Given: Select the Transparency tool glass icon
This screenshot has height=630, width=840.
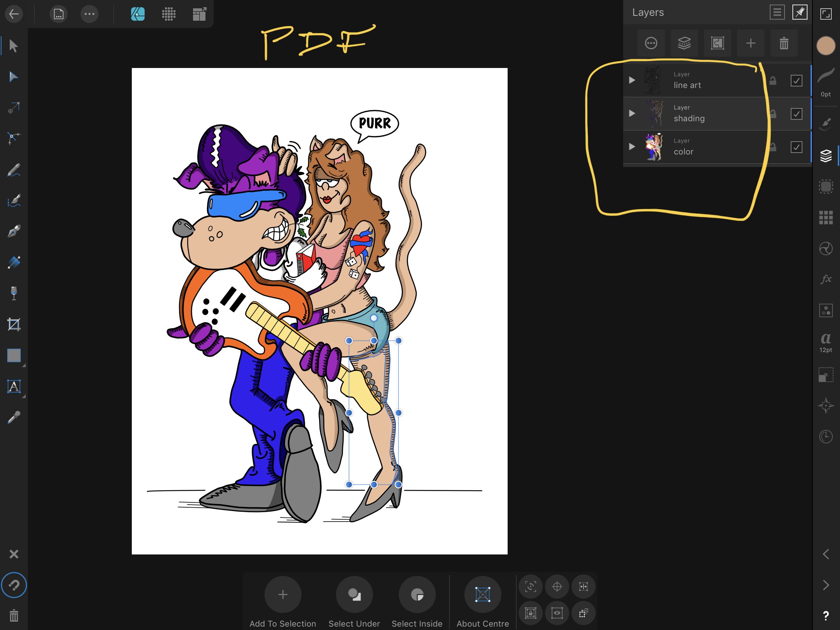Looking at the screenshot, I should tap(14, 293).
